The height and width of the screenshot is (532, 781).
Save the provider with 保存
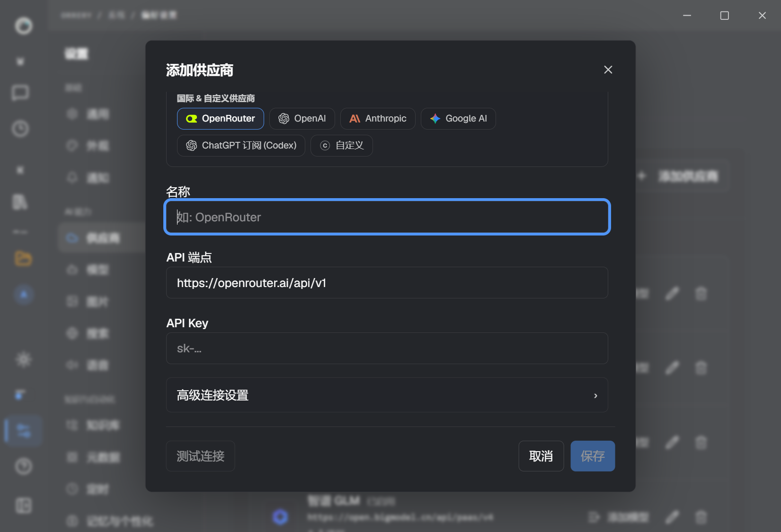(593, 456)
